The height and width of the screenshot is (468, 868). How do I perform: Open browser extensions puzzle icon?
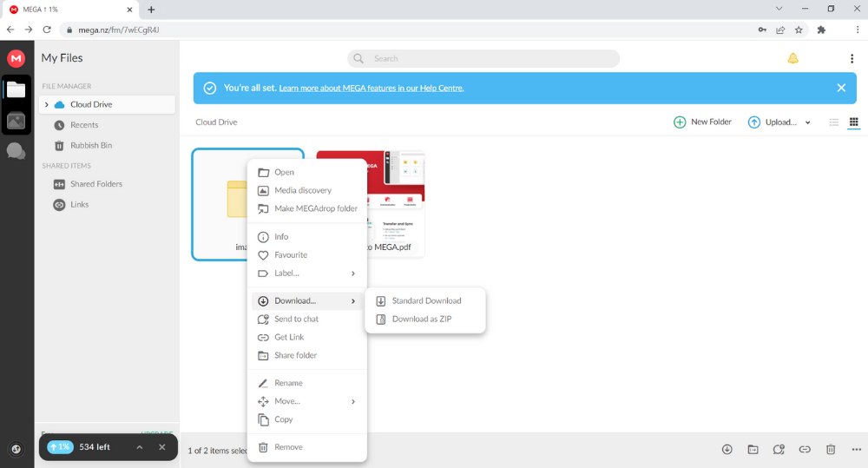pos(821,30)
